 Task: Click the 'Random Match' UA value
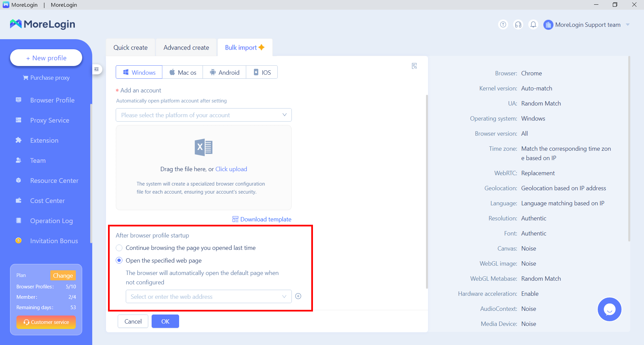(541, 103)
